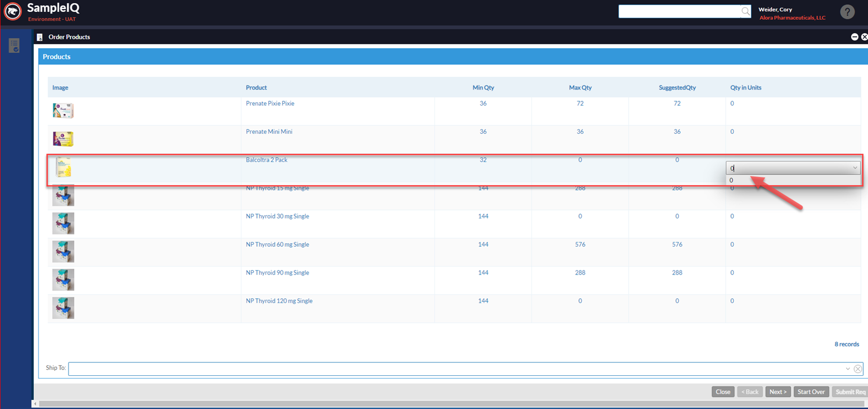
Task: Select option 0 in the quantity dropdown list
Action: [793, 180]
